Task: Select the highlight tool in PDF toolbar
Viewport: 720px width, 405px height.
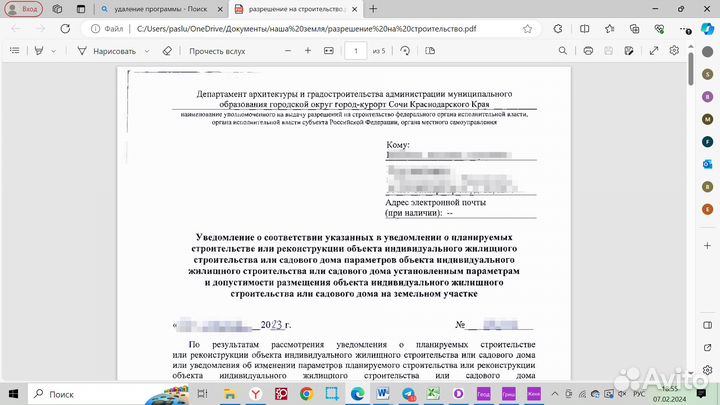Action: (x=39, y=51)
